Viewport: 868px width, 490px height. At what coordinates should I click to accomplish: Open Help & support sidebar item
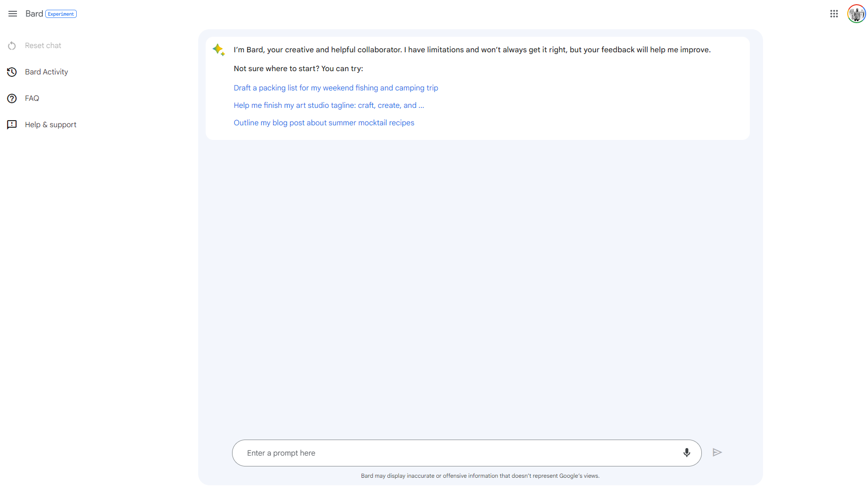point(51,125)
